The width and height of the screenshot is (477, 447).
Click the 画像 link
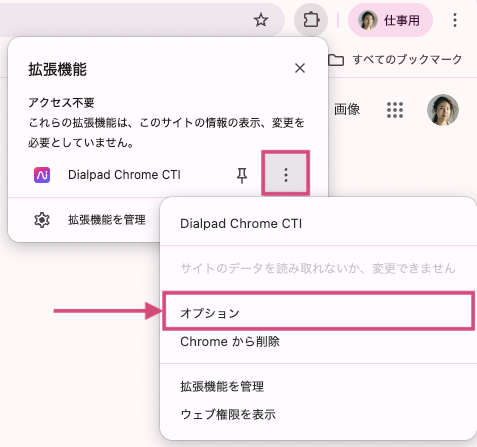click(x=347, y=109)
